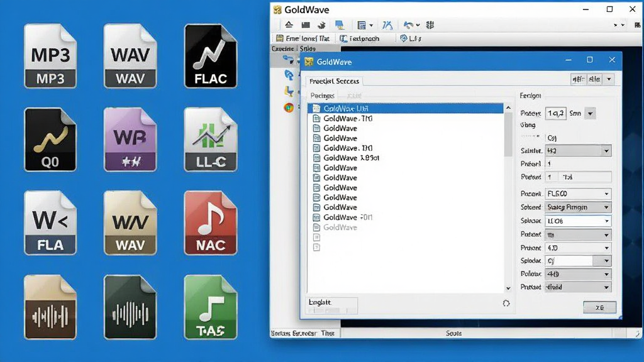The image size is (644, 362).
Task: Switch to the 'Pecings' sub-tab
Action: (x=323, y=96)
